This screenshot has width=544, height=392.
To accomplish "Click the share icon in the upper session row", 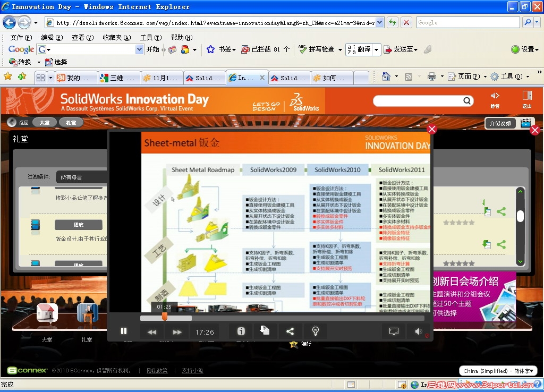I will click(x=501, y=211).
